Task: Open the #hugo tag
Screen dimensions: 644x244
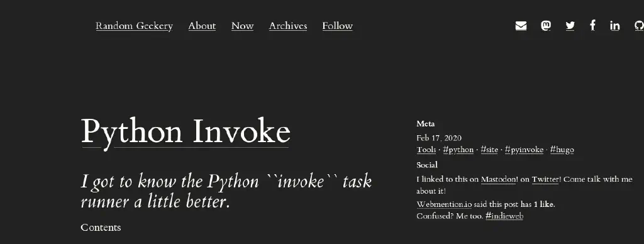Action: 562,150
